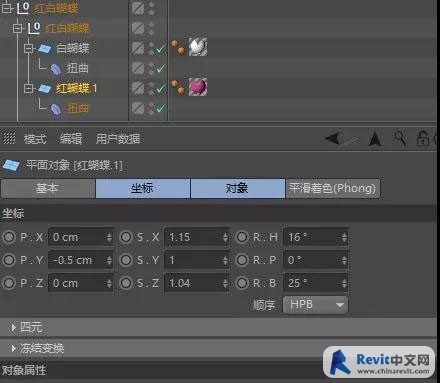Click the up arrow navigation icon
This screenshot has height=383, width=440.
point(375,139)
